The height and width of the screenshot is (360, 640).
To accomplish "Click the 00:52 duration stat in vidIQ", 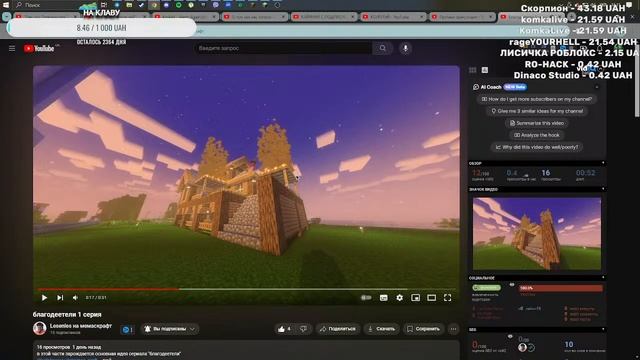I will [585, 175].
